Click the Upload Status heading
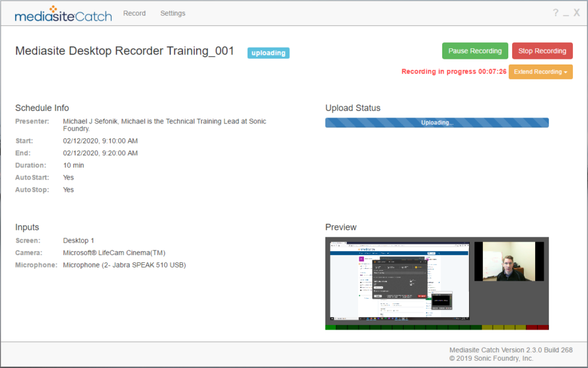Image resolution: width=588 pixels, height=368 pixels. pos(353,108)
